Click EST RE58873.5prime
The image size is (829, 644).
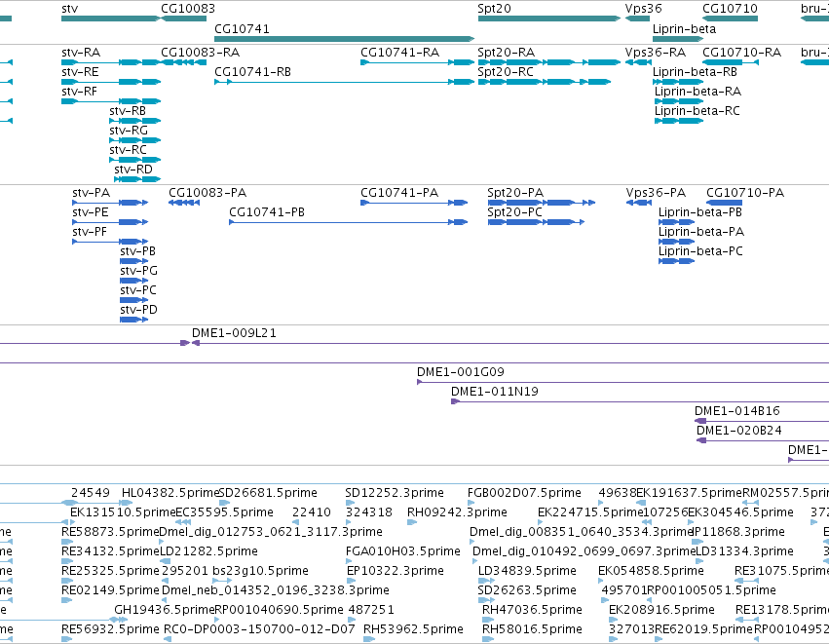(x=67, y=542)
